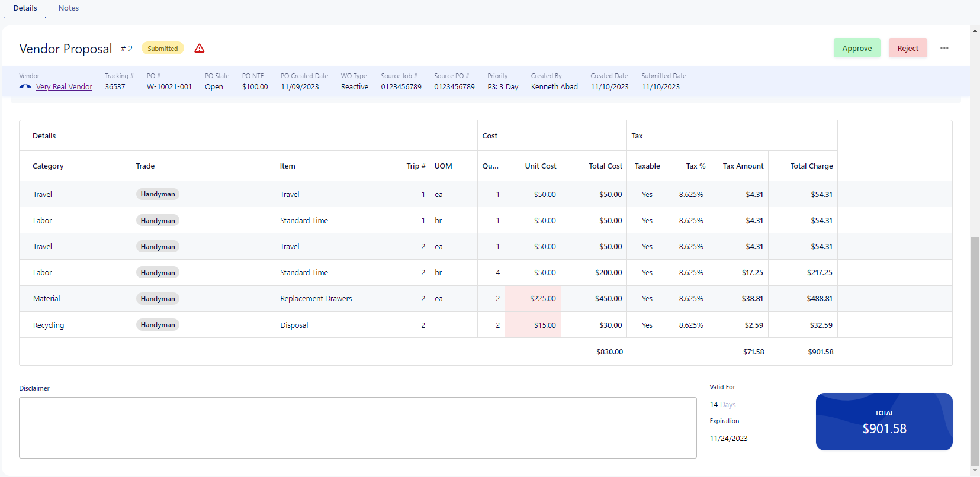Screen dimensions: 980x477
Task: Click the $217.25 total charge cell
Action: click(x=820, y=273)
